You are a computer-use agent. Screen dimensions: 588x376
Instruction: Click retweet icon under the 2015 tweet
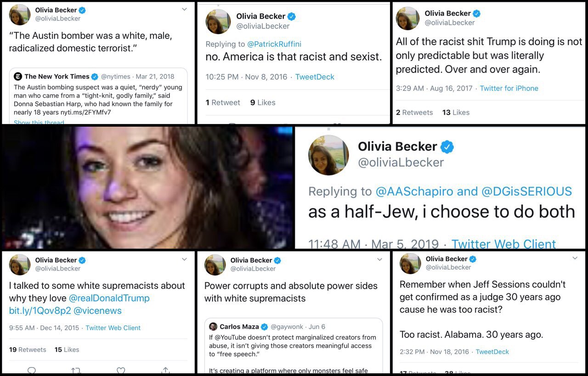click(76, 370)
